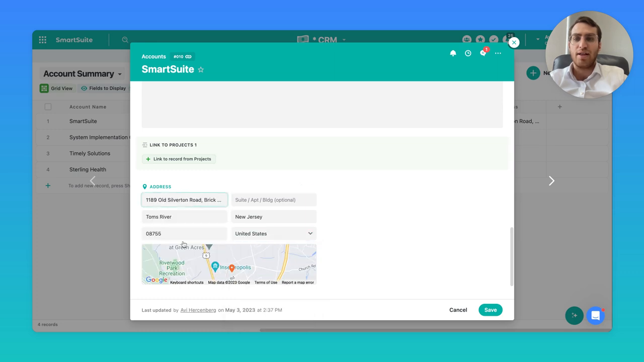Image resolution: width=644 pixels, height=362 pixels.
Task: Click the Address location pin icon
Action: point(144,187)
